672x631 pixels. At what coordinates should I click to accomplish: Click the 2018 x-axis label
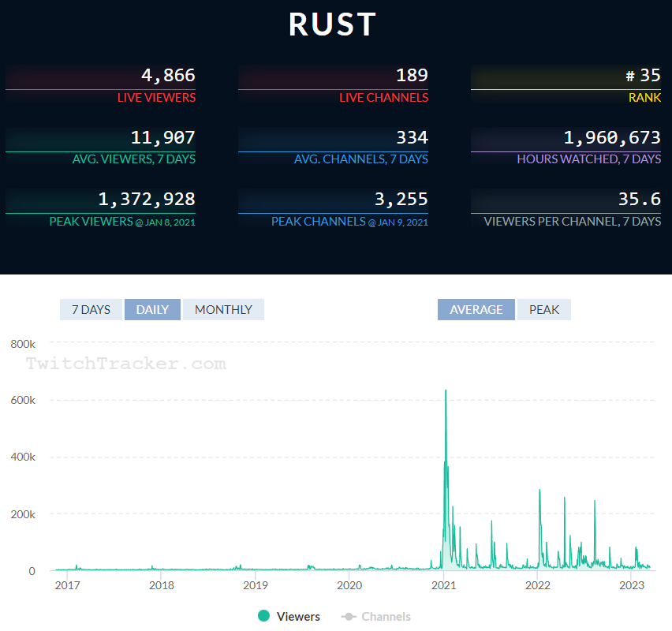click(162, 585)
